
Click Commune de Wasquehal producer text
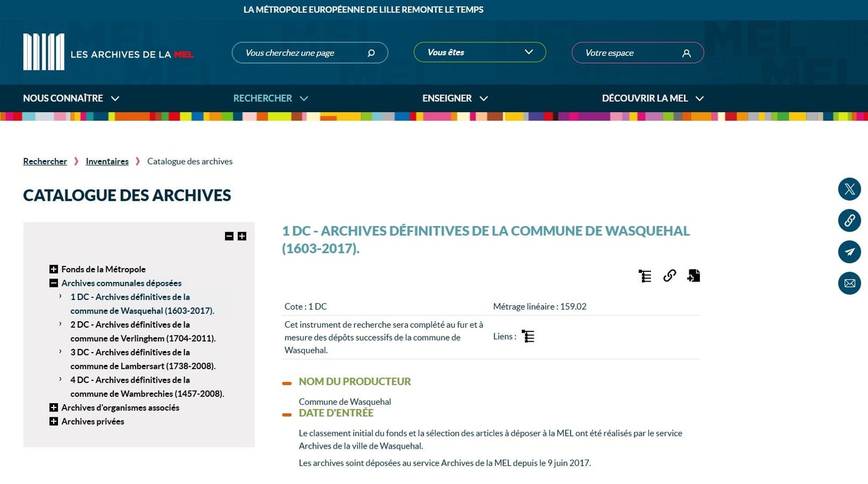[344, 402]
